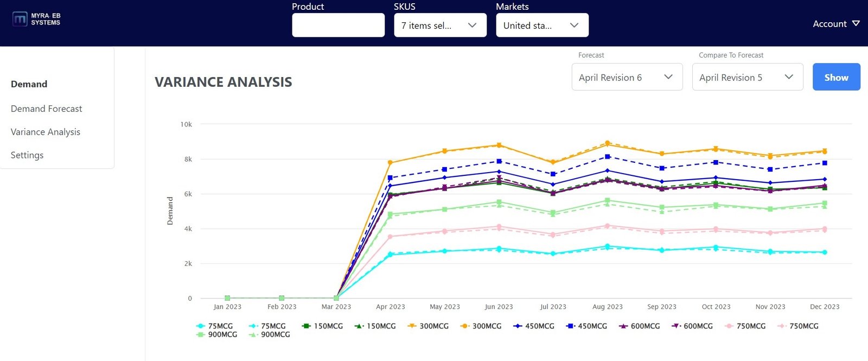
Task: Click the Myra EB Systems logo
Action: pyautogui.click(x=36, y=20)
